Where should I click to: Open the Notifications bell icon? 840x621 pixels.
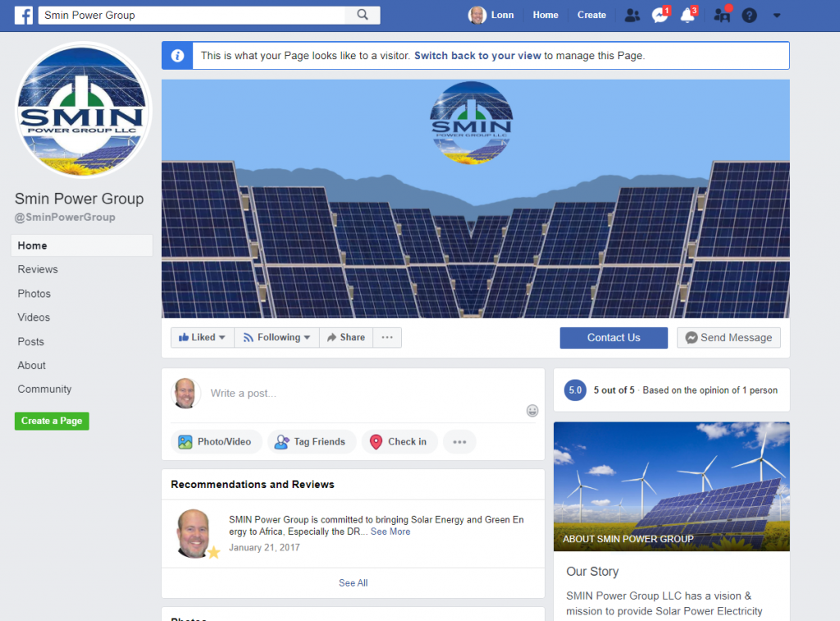[687, 16]
